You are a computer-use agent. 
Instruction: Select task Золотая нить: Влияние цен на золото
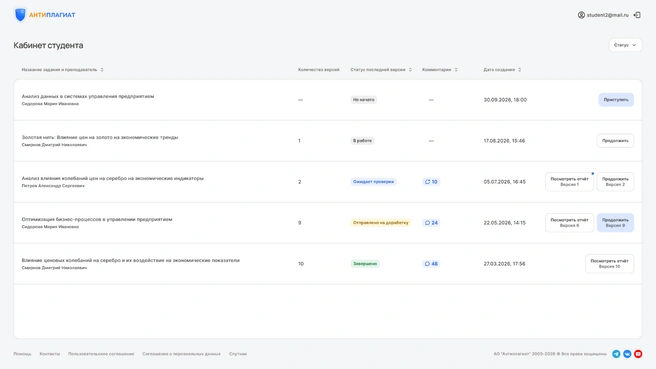[x=100, y=137]
